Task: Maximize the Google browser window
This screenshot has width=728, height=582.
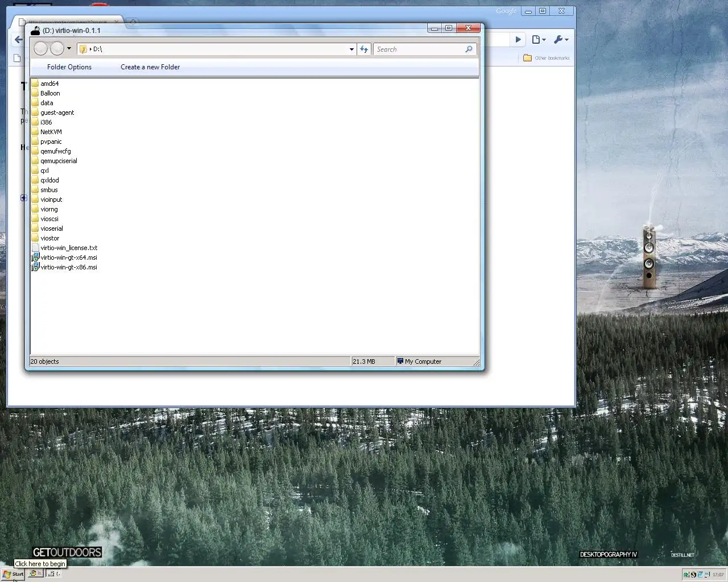Action: tap(543, 11)
